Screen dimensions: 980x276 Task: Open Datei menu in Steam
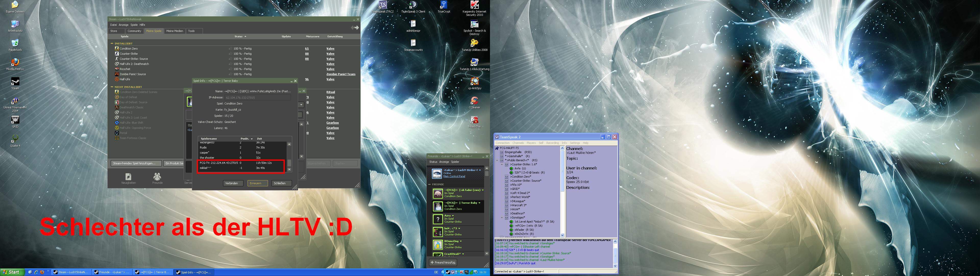click(x=113, y=25)
